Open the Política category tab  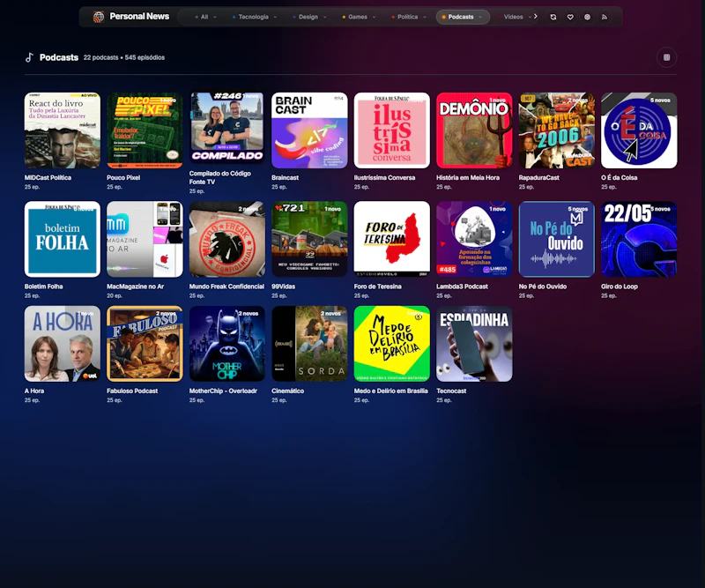[x=408, y=17]
